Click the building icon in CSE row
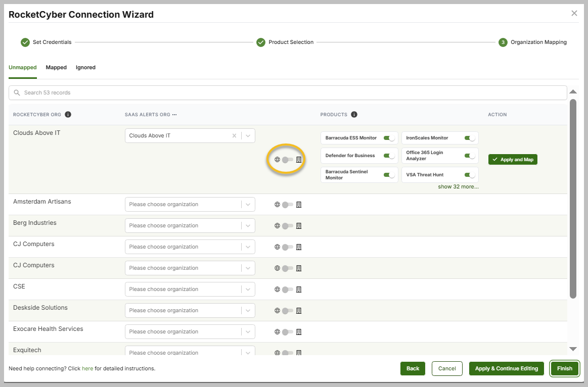 point(299,289)
